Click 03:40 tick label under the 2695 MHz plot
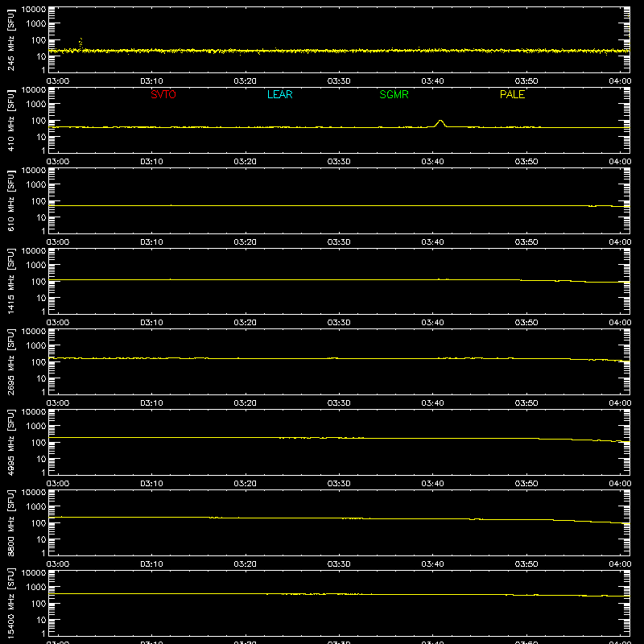Viewport: 644px width, 644px height. [x=432, y=403]
